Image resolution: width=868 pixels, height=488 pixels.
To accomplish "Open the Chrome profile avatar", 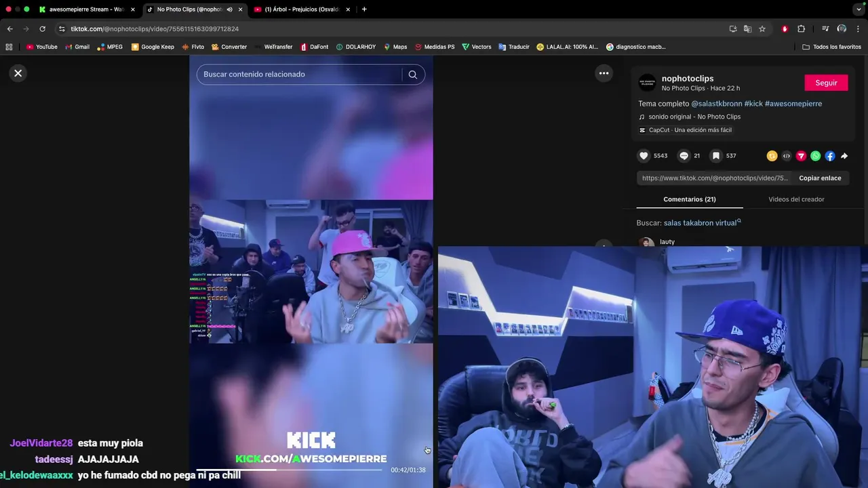I will 842,28.
